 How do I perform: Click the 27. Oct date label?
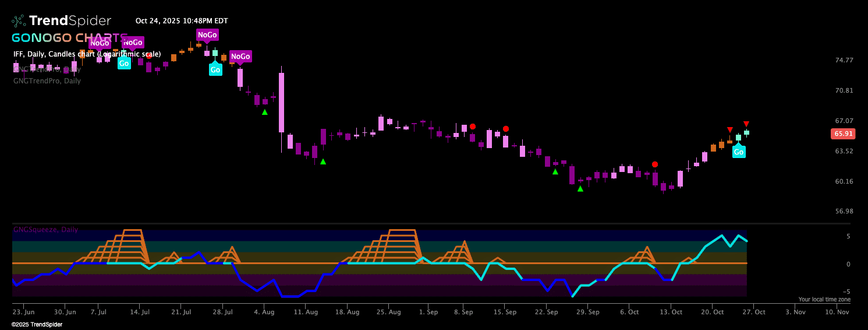coord(753,312)
